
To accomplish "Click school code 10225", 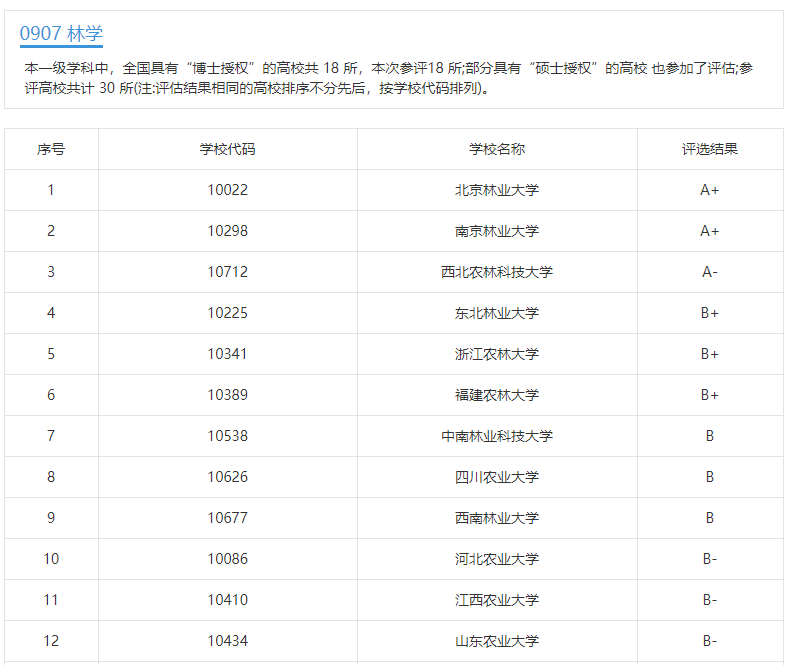I will 227,313.
